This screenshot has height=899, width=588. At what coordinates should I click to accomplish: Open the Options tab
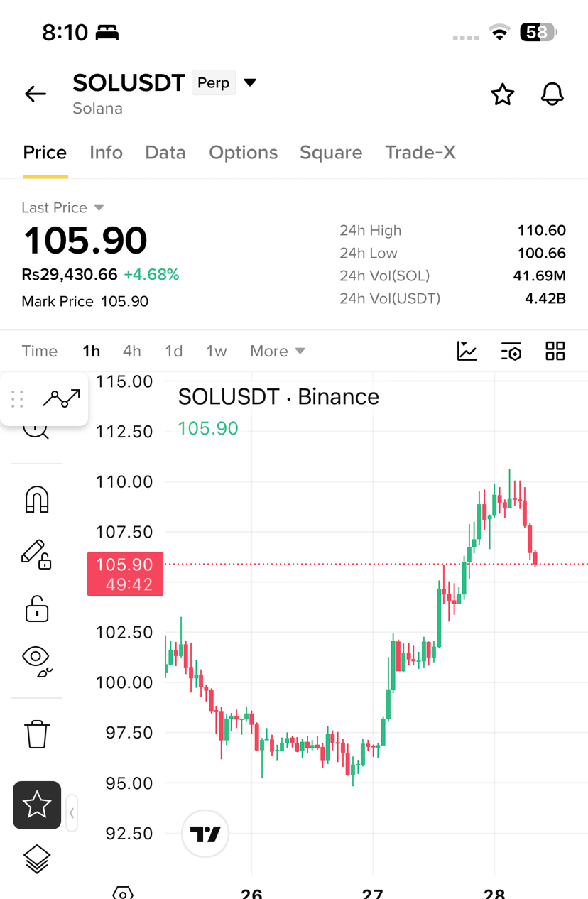[243, 153]
